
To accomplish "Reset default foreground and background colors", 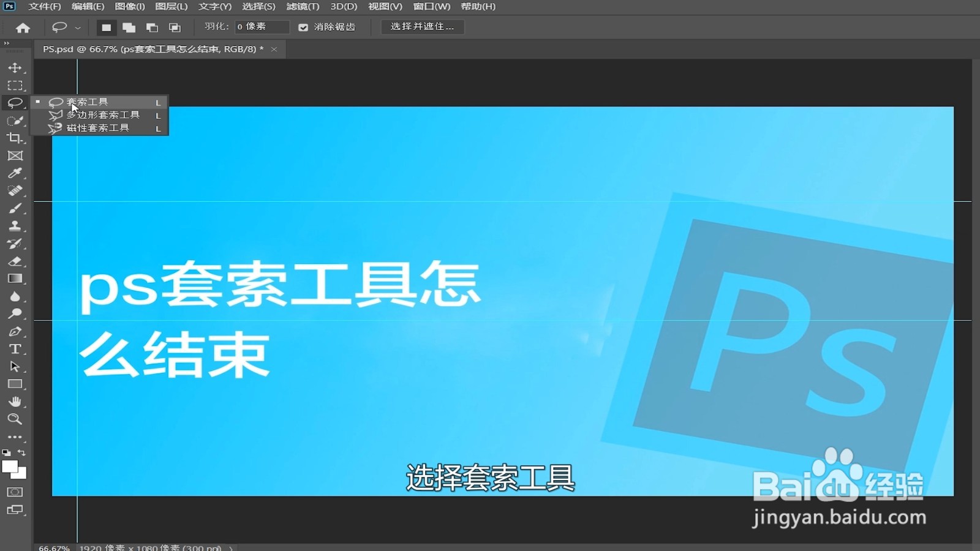I will pyautogui.click(x=6, y=453).
